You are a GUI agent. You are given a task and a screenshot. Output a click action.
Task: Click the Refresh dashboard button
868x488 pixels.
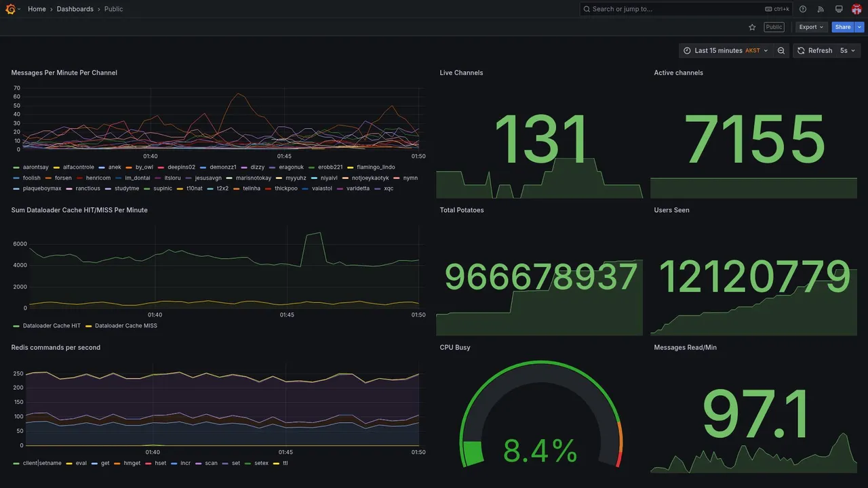(814, 51)
